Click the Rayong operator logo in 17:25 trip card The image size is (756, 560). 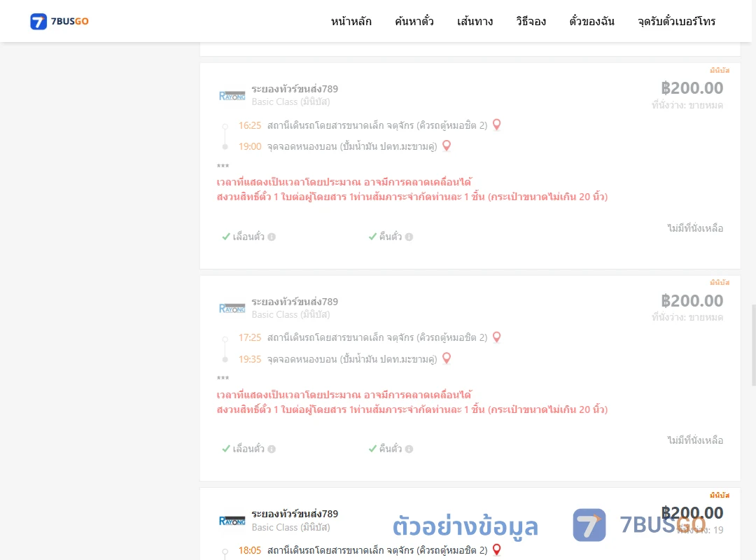[x=232, y=308]
